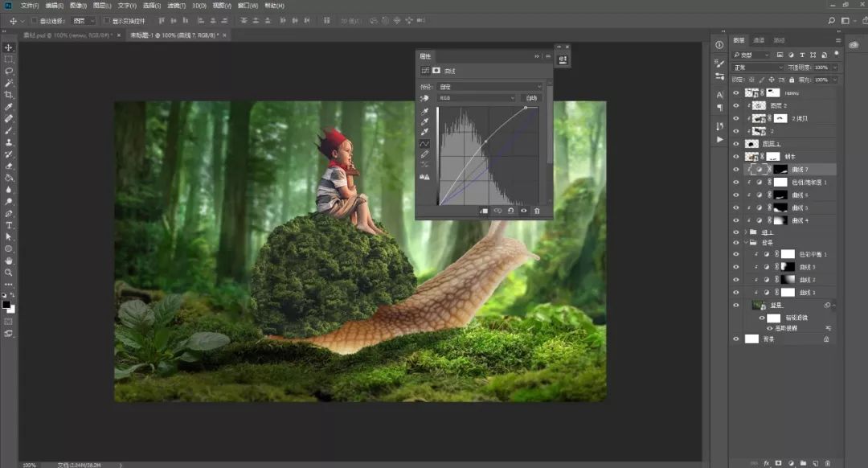The width and height of the screenshot is (868, 468).
Task: Delete layer with the Layers panel trash icon
Action: [x=828, y=463]
